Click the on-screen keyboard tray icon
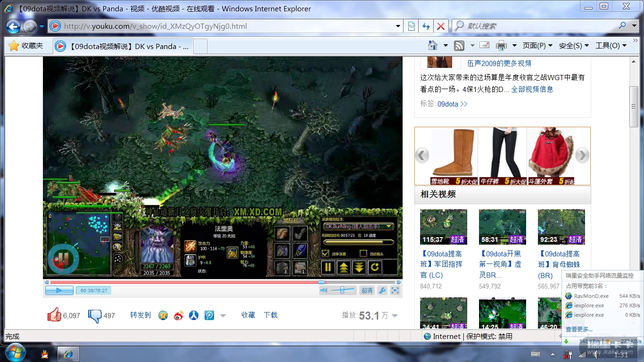Image resolution: width=644 pixels, height=362 pixels. click(536, 354)
